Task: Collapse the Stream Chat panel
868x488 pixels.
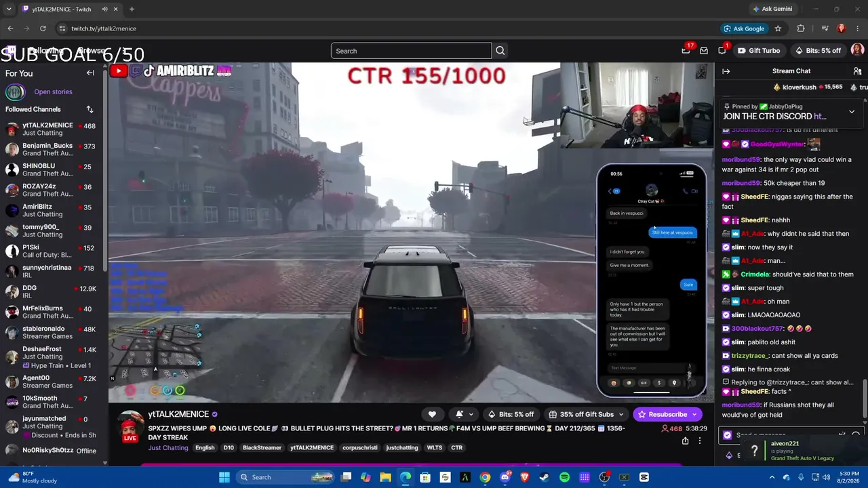Action: (726, 71)
